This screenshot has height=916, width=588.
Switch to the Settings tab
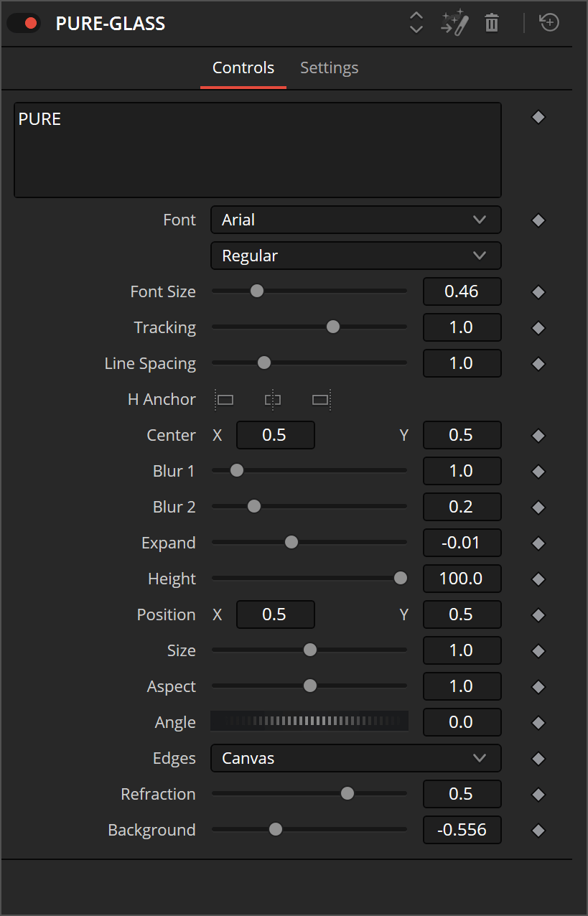pyautogui.click(x=329, y=68)
